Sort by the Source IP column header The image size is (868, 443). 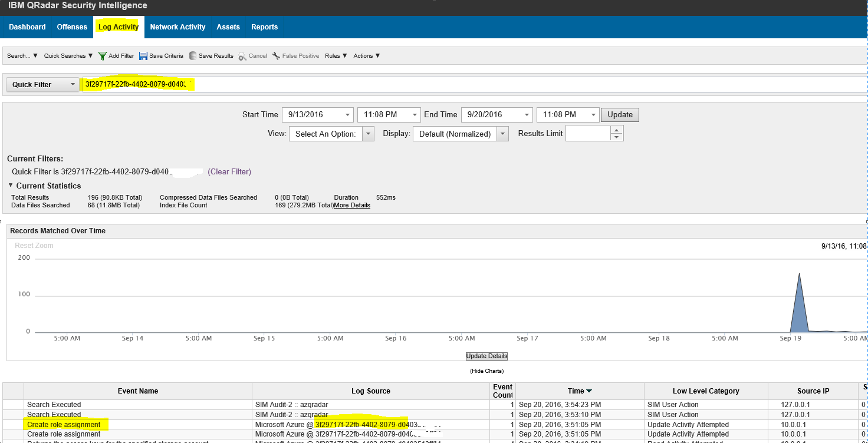813,391
